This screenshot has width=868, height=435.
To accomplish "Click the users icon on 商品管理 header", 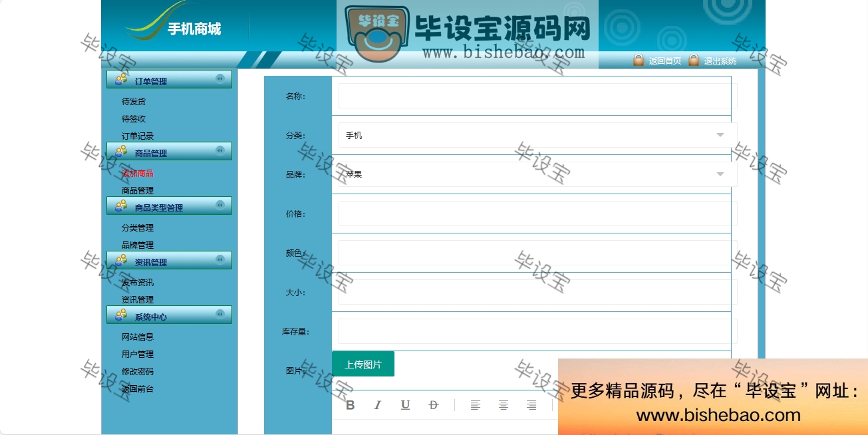I will click(120, 151).
